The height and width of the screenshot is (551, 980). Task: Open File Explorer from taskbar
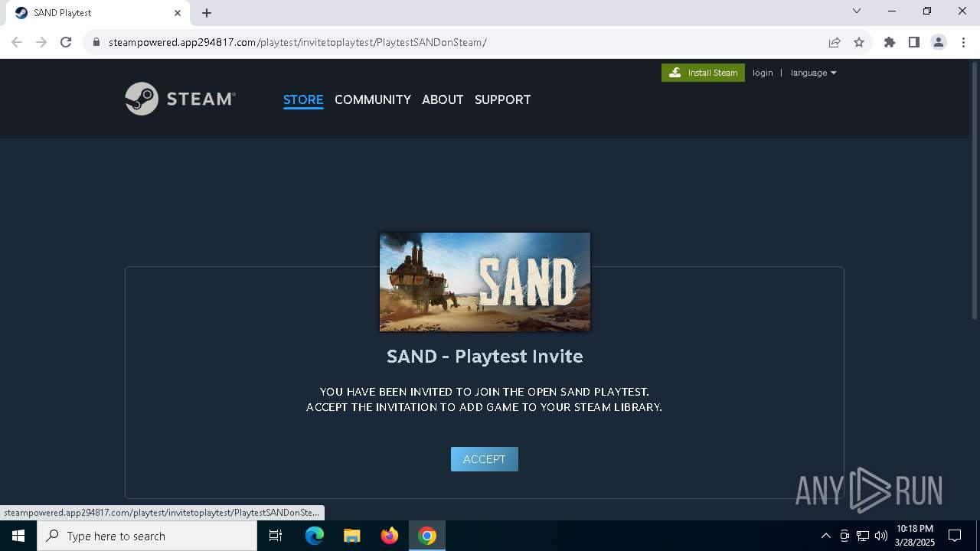[x=352, y=536]
